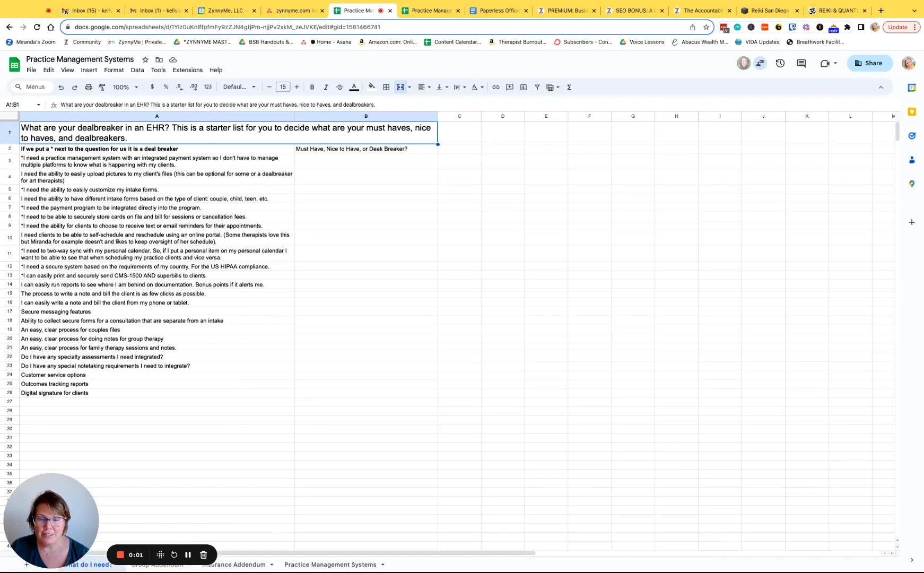Click the print icon in toolbar

[x=89, y=87]
